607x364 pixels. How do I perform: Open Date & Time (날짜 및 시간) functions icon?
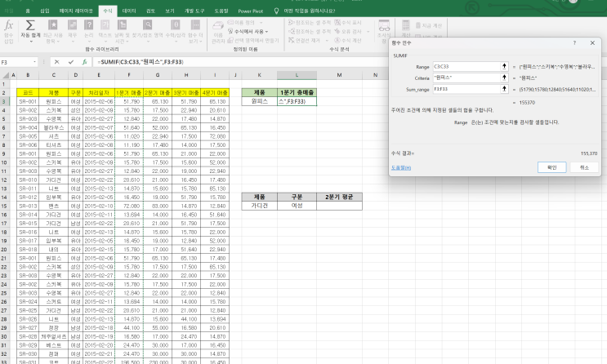tap(122, 25)
